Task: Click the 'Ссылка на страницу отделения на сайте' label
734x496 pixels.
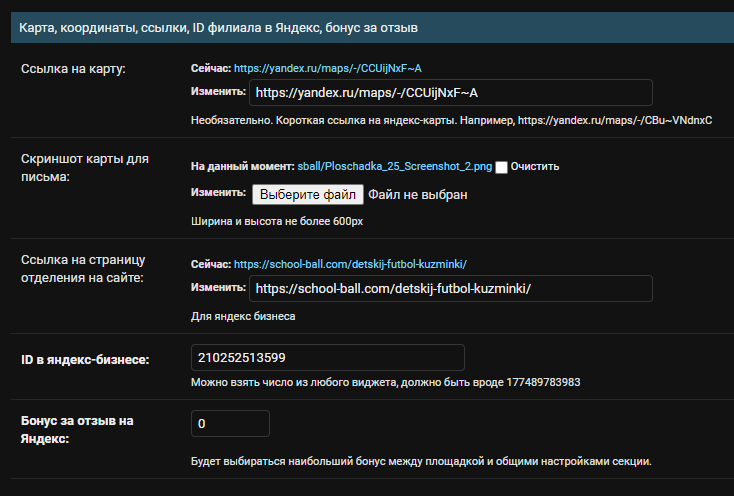Action: click(x=82, y=268)
